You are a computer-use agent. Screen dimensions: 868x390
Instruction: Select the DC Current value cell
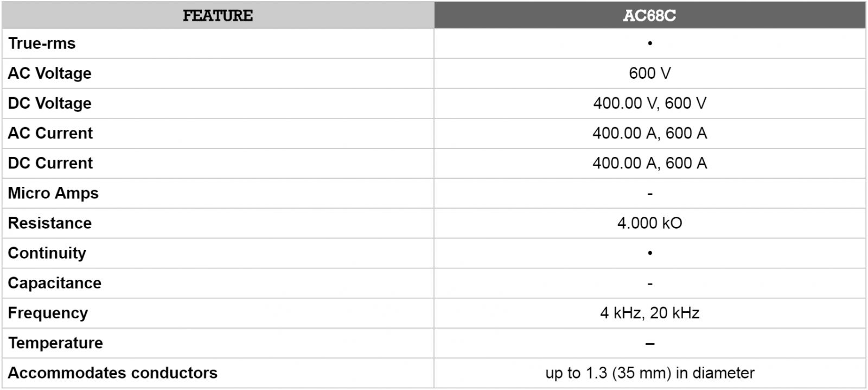[649, 163]
